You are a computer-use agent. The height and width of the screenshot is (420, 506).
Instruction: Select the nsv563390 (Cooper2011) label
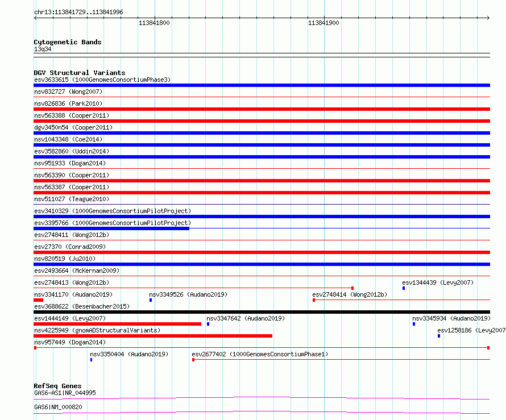[72, 175]
